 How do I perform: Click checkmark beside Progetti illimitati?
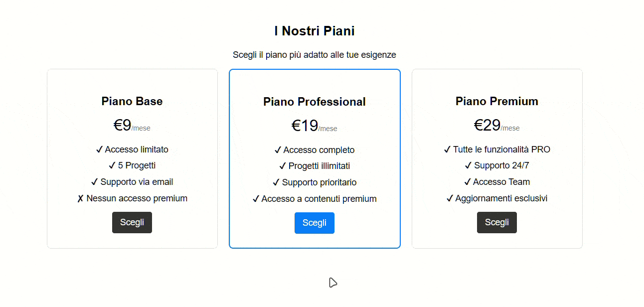pyautogui.click(x=283, y=166)
